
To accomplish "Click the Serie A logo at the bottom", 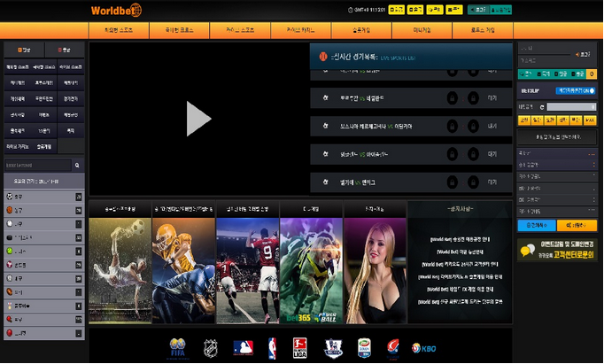I will (364, 348).
